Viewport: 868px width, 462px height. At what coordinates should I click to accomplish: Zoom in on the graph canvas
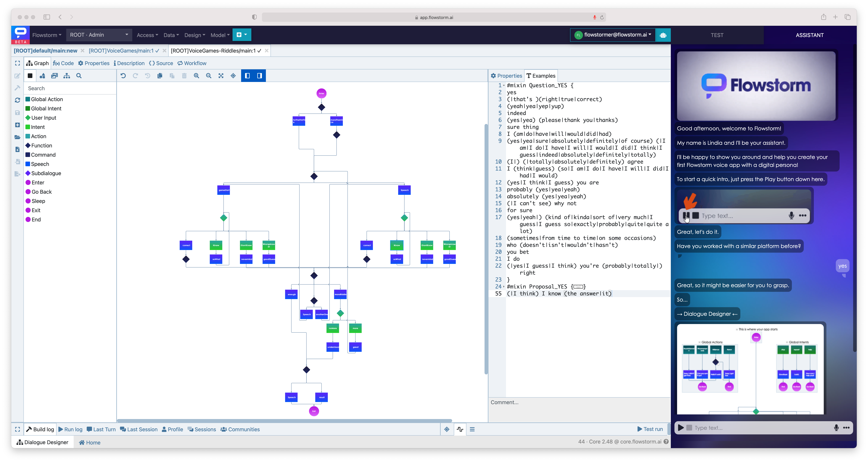197,76
